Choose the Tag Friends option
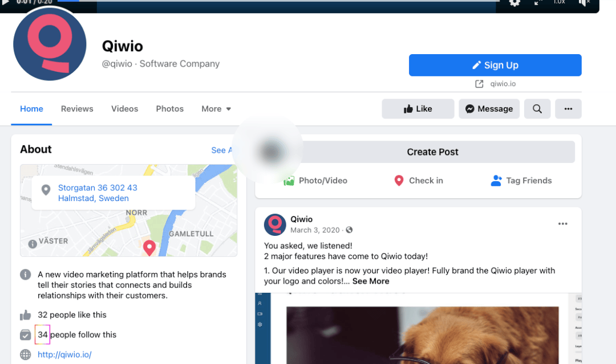Viewport: 616px width, 364px height. click(x=521, y=181)
